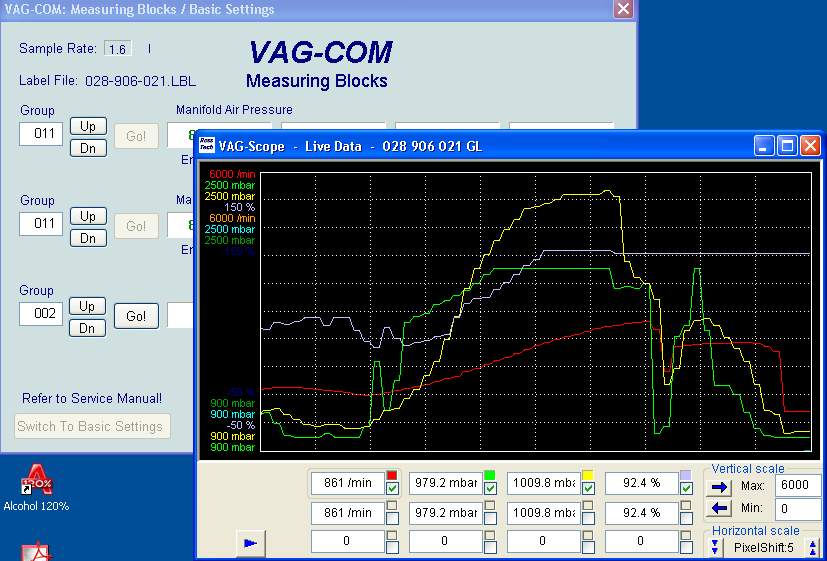Image resolution: width=827 pixels, height=561 pixels.
Task: Uncheck the first-row 979.2 mbar channel checkbox
Action: coord(490,489)
